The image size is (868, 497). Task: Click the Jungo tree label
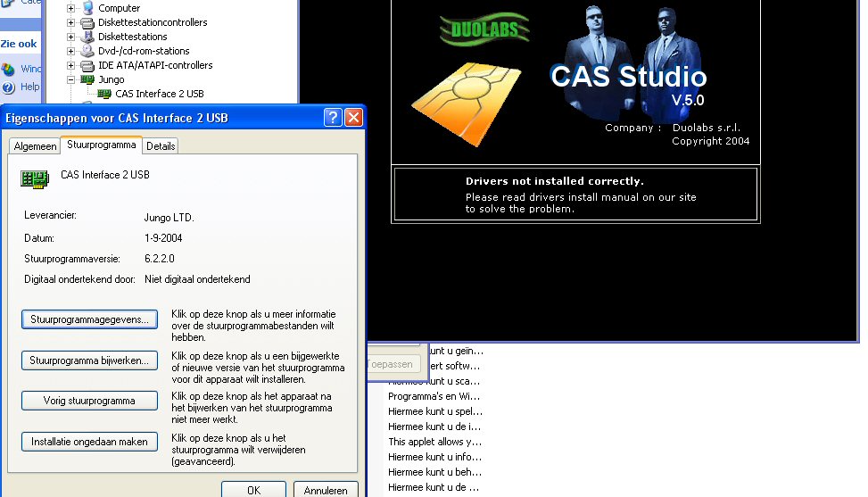click(112, 79)
